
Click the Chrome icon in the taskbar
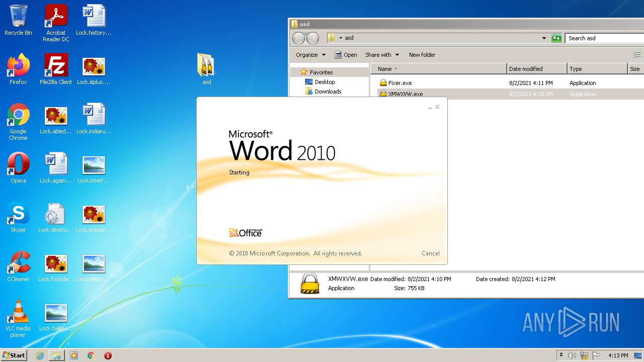tap(91, 355)
